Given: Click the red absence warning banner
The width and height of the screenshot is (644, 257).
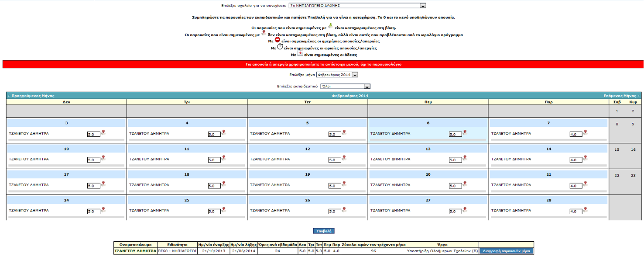Looking at the screenshot, I should [x=323, y=64].
